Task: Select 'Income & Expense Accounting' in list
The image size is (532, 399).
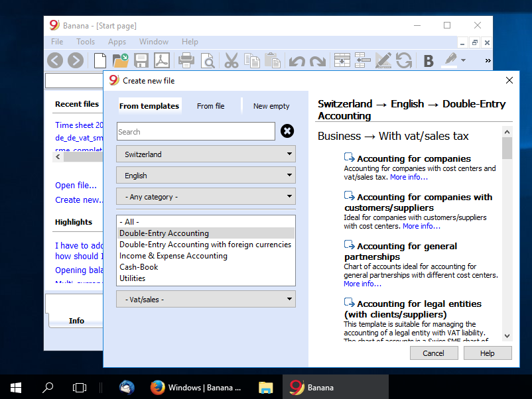Action: point(206,256)
